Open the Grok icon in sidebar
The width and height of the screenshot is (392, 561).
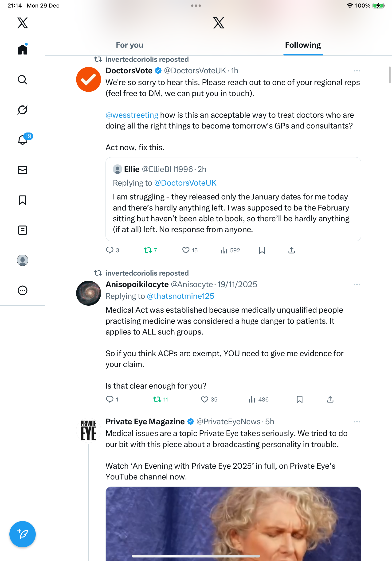(x=23, y=110)
